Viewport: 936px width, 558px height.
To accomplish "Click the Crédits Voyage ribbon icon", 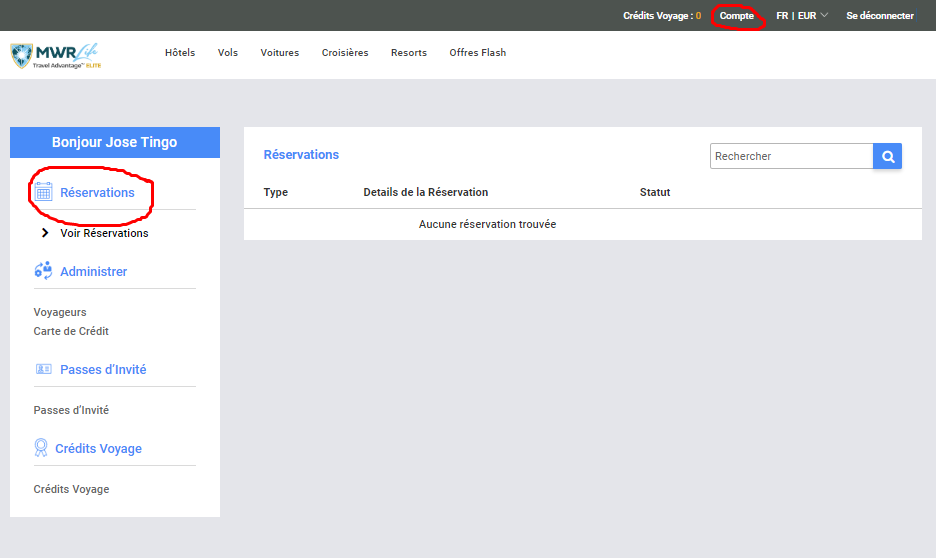I will coord(41,448).
